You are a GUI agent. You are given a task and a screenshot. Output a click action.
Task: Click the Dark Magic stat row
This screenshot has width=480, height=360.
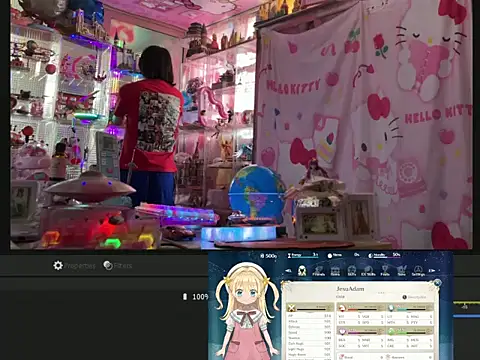[x=310, y=343]
